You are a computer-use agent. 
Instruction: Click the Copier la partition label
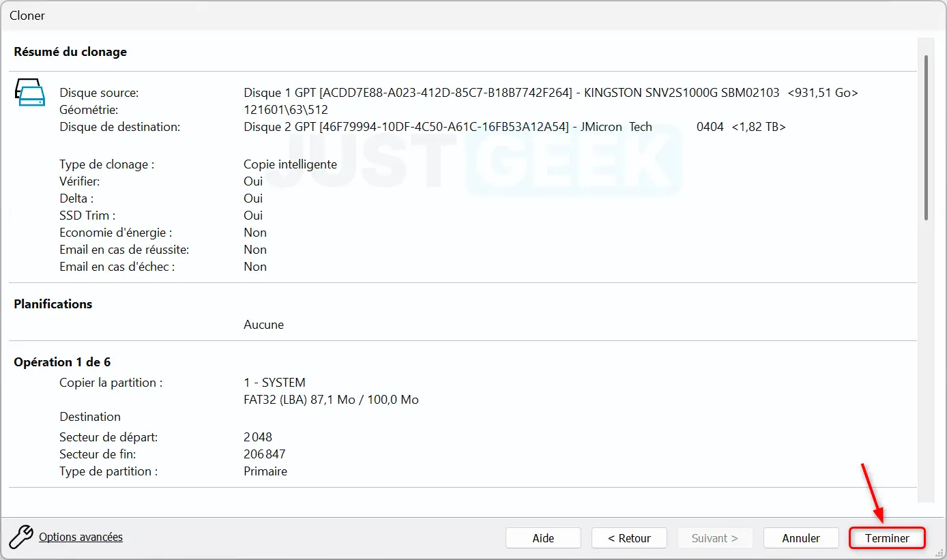coord(111,383)
